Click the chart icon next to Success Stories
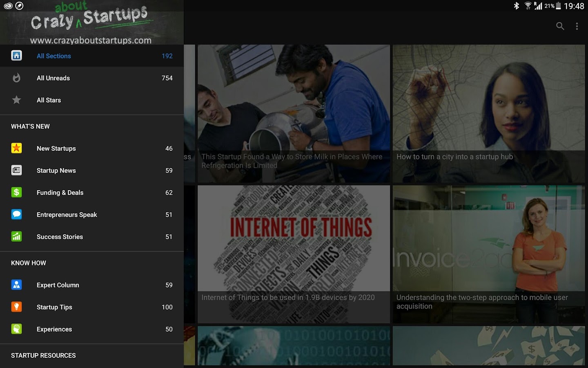 pos(16,236)
